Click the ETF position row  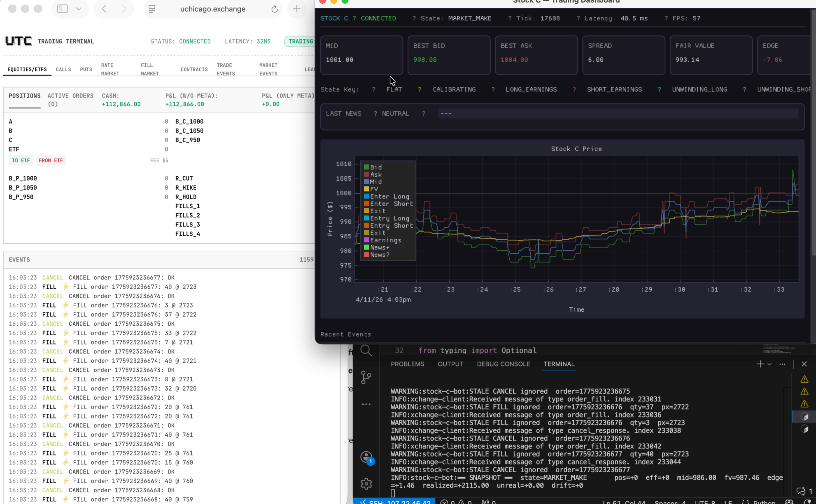[x=88, y=149]
